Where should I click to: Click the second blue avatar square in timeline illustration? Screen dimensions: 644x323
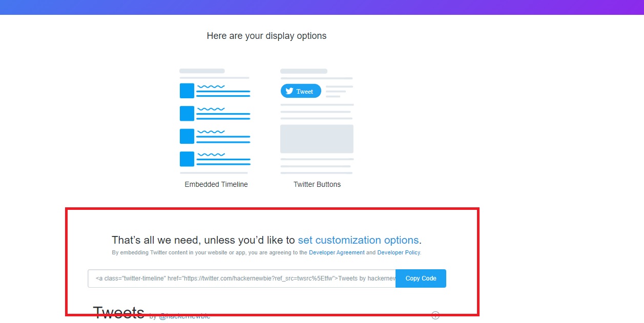click(187, 114)
